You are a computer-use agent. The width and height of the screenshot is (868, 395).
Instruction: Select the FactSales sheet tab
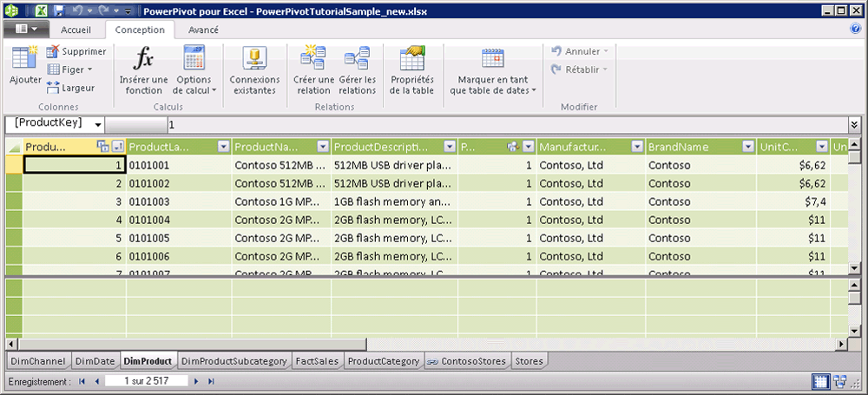click(316, 361)
